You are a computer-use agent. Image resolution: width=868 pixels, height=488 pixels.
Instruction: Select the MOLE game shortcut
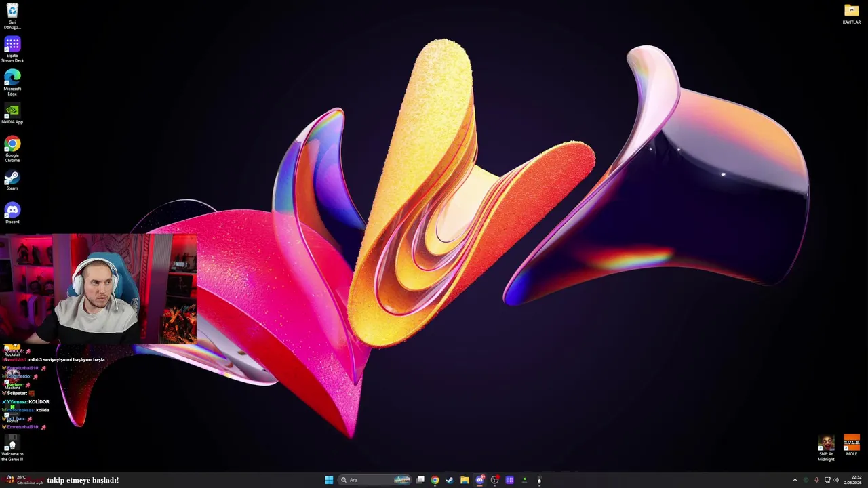[x=852, y=446]
